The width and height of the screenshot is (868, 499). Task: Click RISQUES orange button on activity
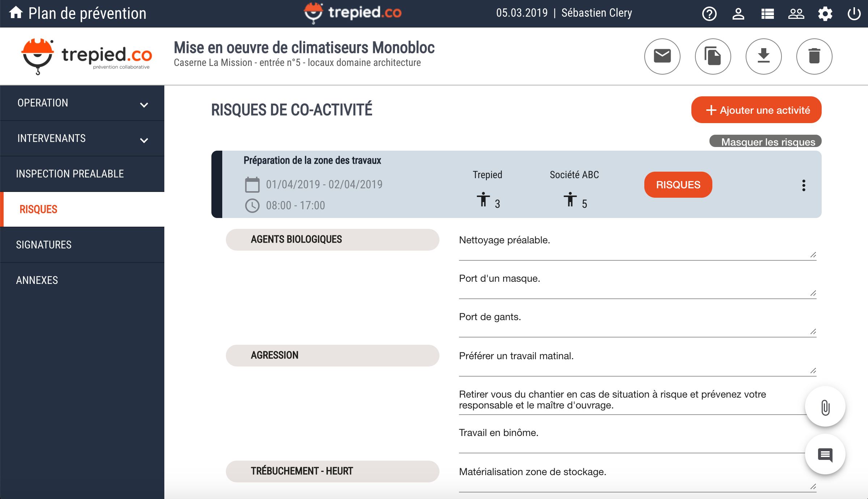[x=678, y=185]
